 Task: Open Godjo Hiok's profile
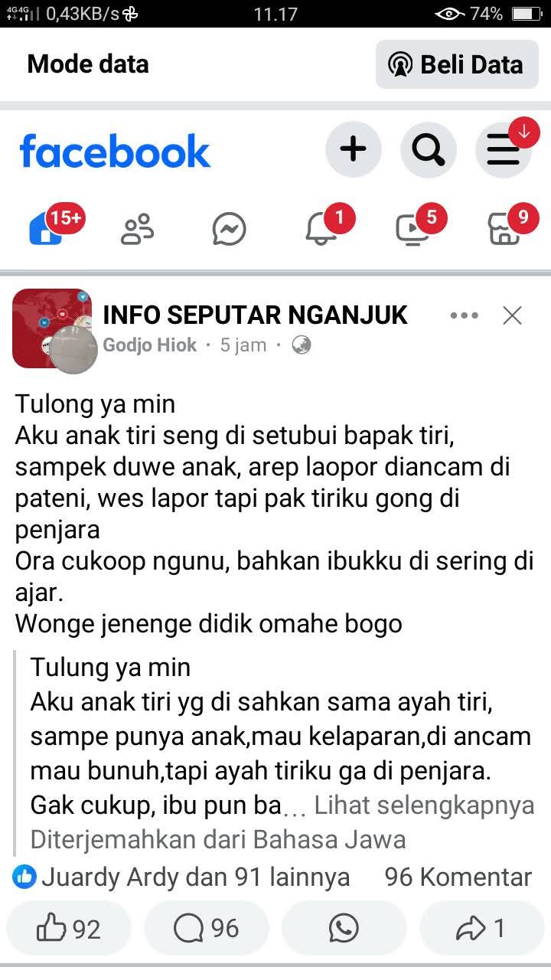(150, 345)
